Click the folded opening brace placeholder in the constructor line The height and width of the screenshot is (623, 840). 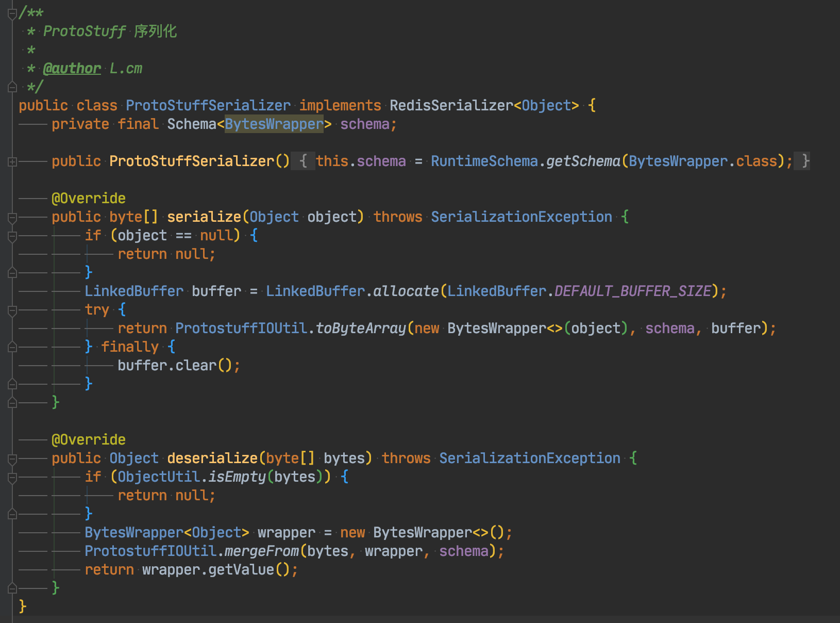pyautogui.click(x=303, y=161)
